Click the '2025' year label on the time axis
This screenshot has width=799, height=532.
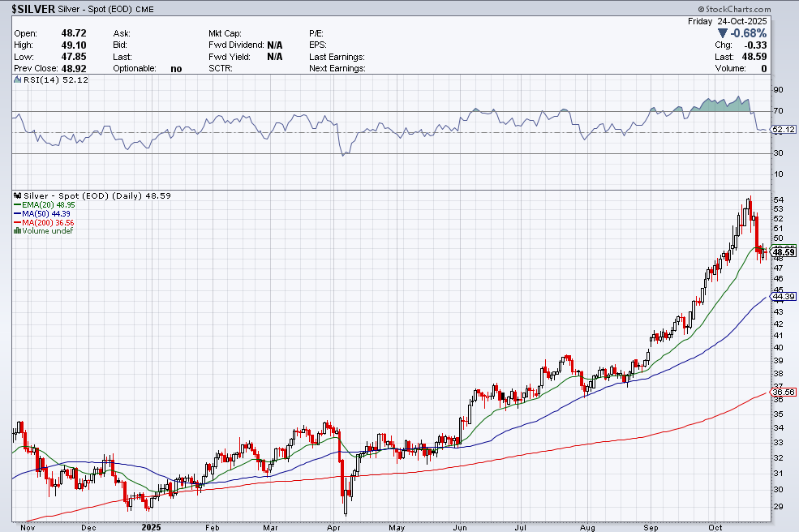coord(152,527)
